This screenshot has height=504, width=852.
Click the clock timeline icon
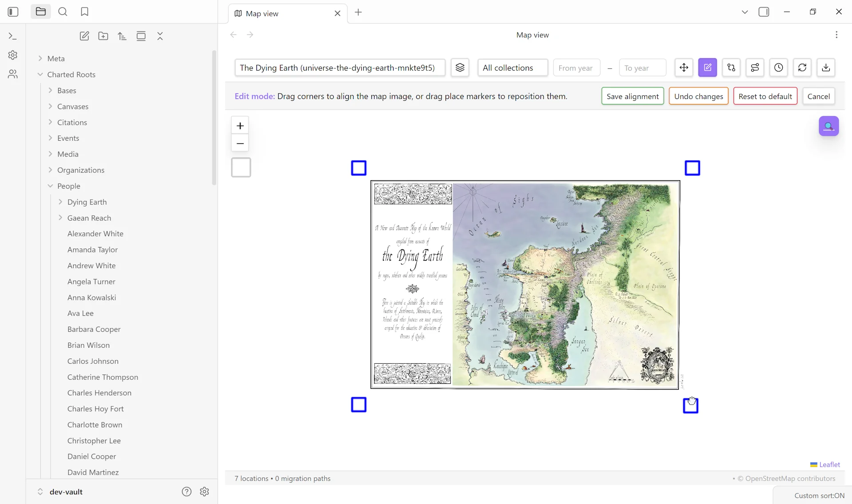778,67
